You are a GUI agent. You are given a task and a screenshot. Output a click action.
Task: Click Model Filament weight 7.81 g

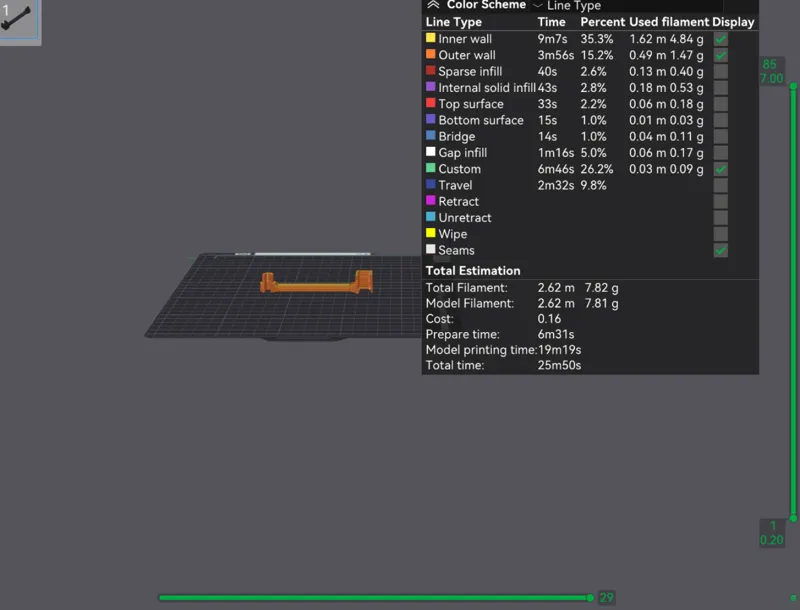point(602,303)
